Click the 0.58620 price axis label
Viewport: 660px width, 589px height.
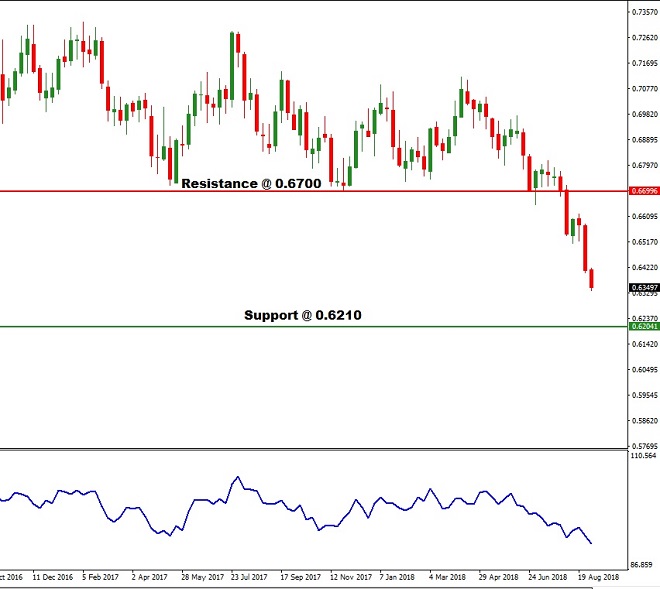point(644,421)
